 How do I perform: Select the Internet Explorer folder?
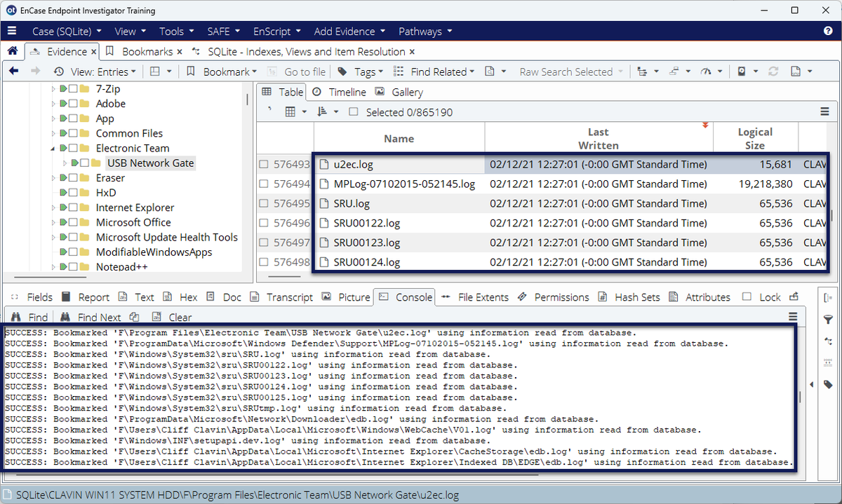(x=135, y=207)
